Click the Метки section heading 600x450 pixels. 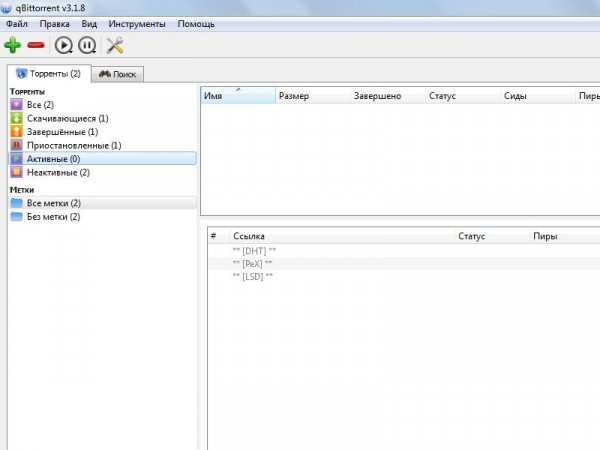point(22,190)
